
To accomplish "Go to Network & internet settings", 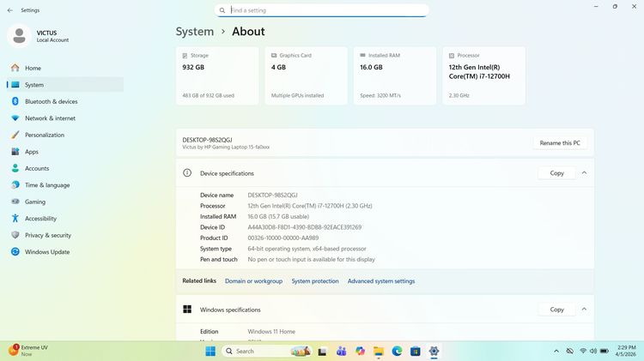I will pyautogui.click(x=65, y=118).
